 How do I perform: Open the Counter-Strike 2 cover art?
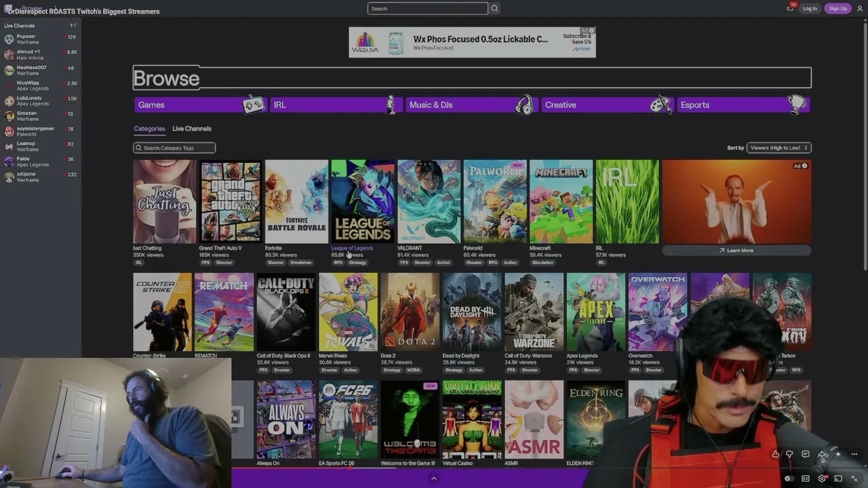tap(162, 312)
